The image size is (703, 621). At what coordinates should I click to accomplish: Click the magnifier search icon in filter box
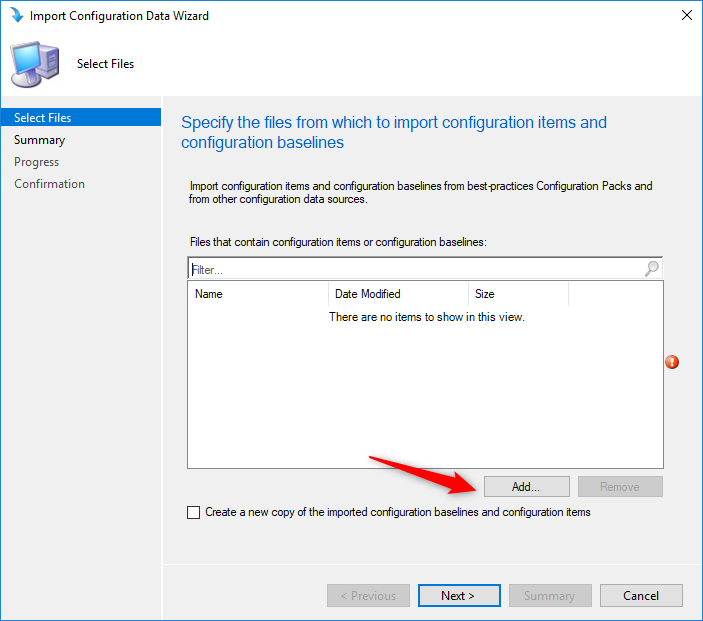click(651, 269)
